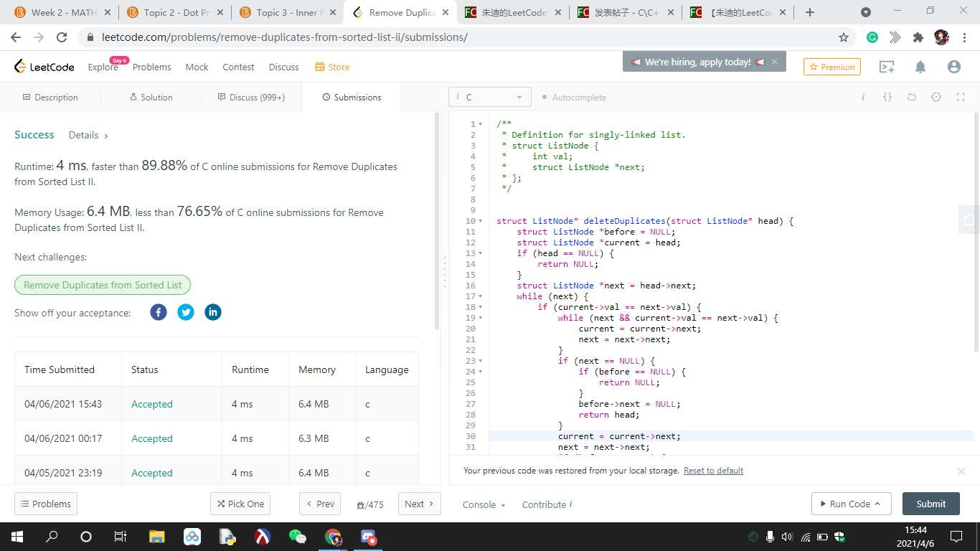Open Accepted submission from 04/06/2021 00:17
The image size is (980, 551).
coord(152,438)
